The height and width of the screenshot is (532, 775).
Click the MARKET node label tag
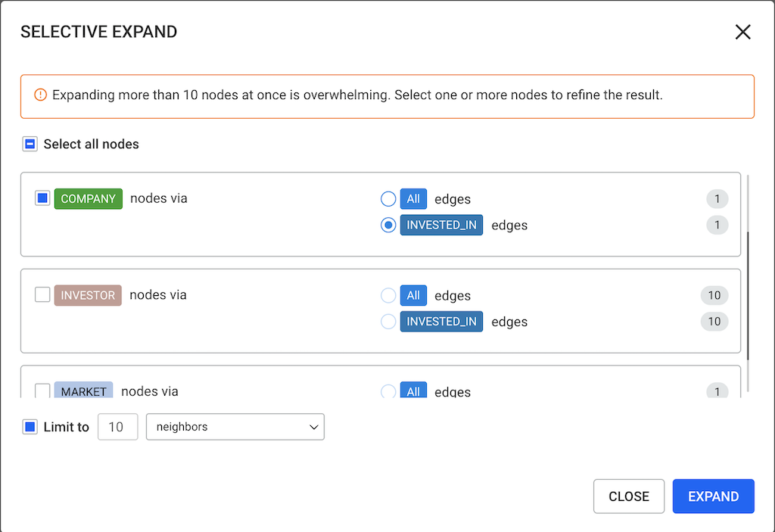coord(83,391)
